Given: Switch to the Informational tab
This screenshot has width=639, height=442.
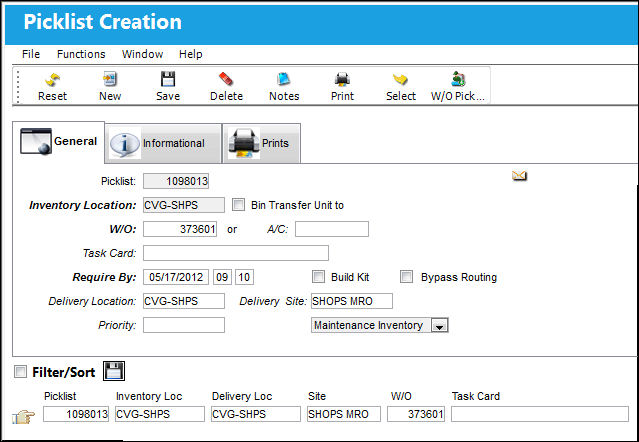Looking at the screenshot, I should (163, 143).
